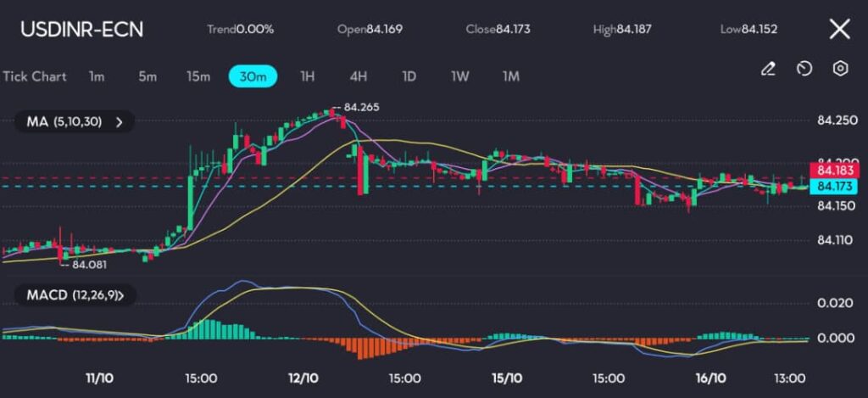Select the 1W weekly timeframe
The width and height of the screenshot is (868, 398).
tap(459, 76)
